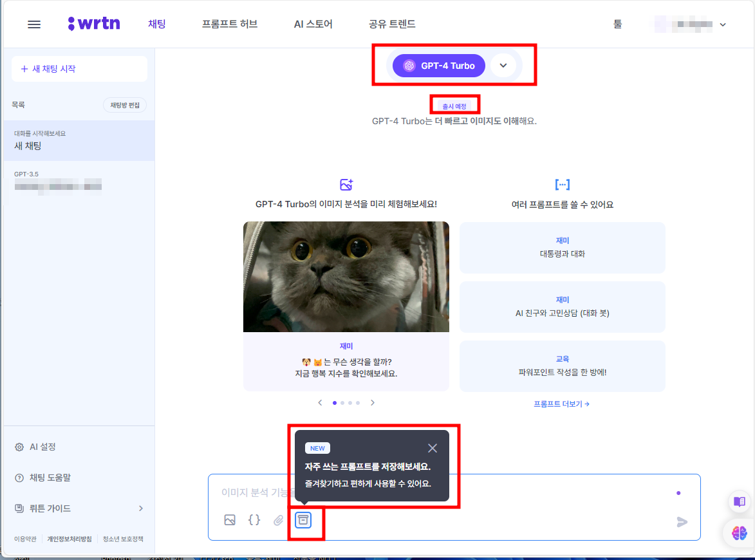The height and width of the screenshot is (560, 755).
Task: Click the image analysis icon above heading
Action: click(x=346, y=185)
